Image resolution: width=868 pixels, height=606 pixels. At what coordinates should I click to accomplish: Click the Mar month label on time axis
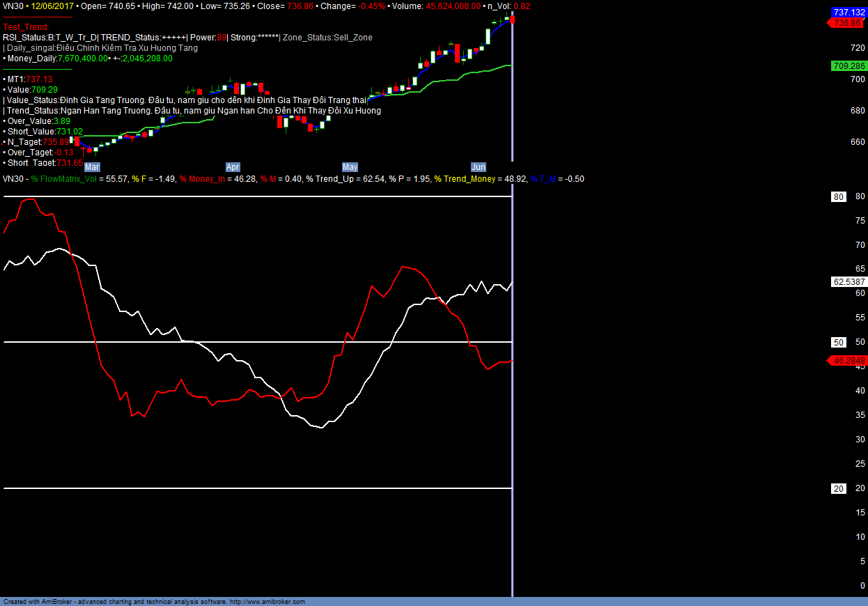point(92,167)
